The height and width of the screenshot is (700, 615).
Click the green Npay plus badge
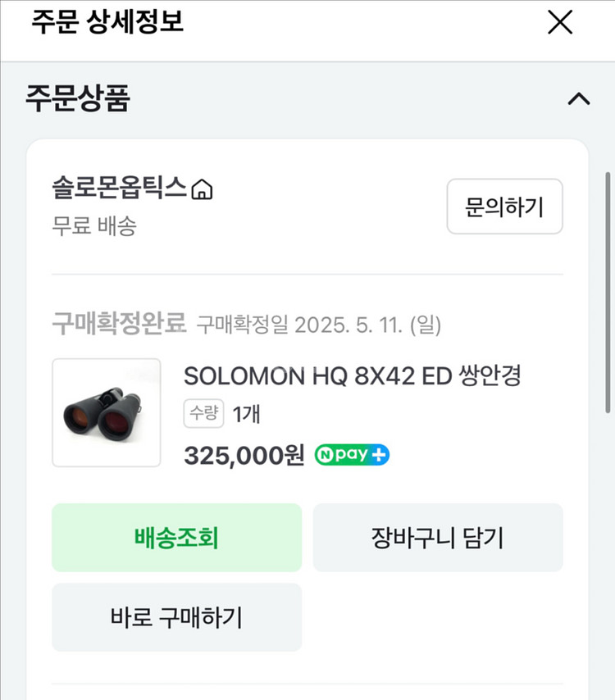tap(352, 455)
